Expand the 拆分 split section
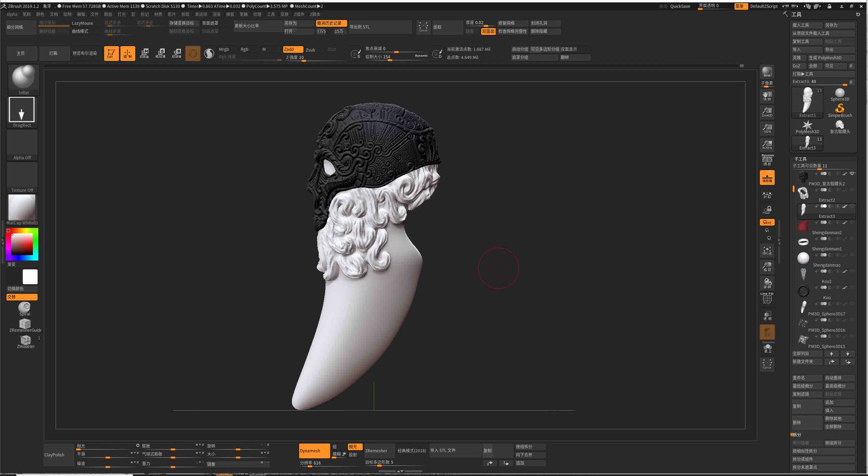868x476 pixels. [x=797, y=434]
